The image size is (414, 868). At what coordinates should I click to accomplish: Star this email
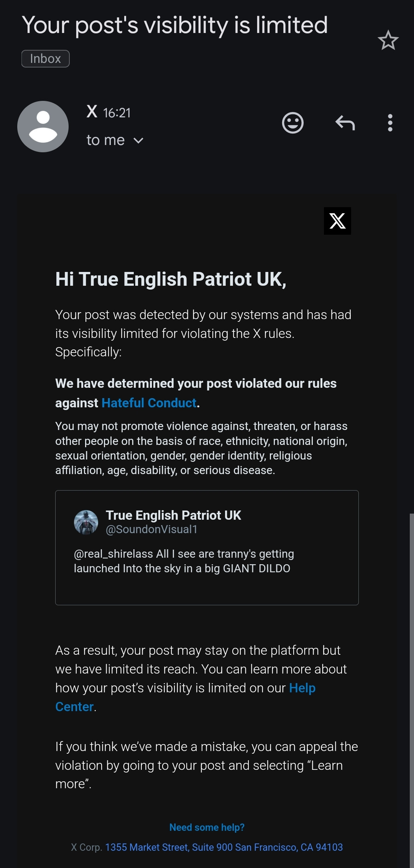pos(388,40)
